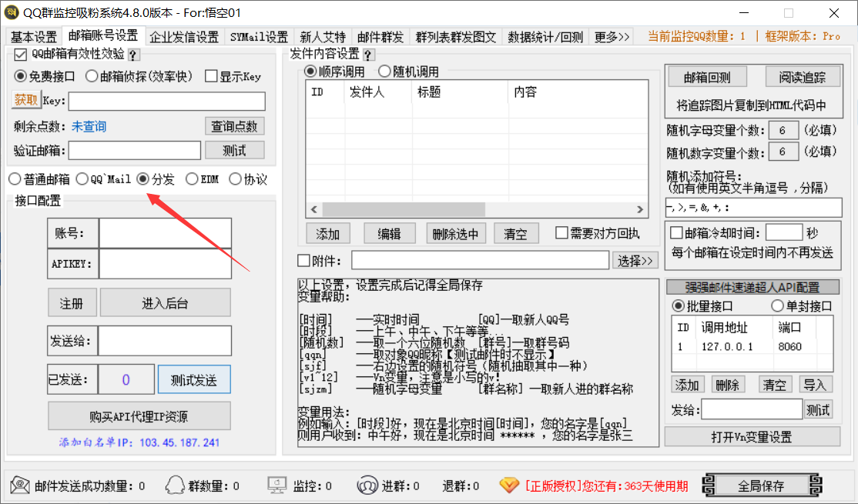Click 导入 in API config panel
858x504 pixels.
tap(815, 385)
